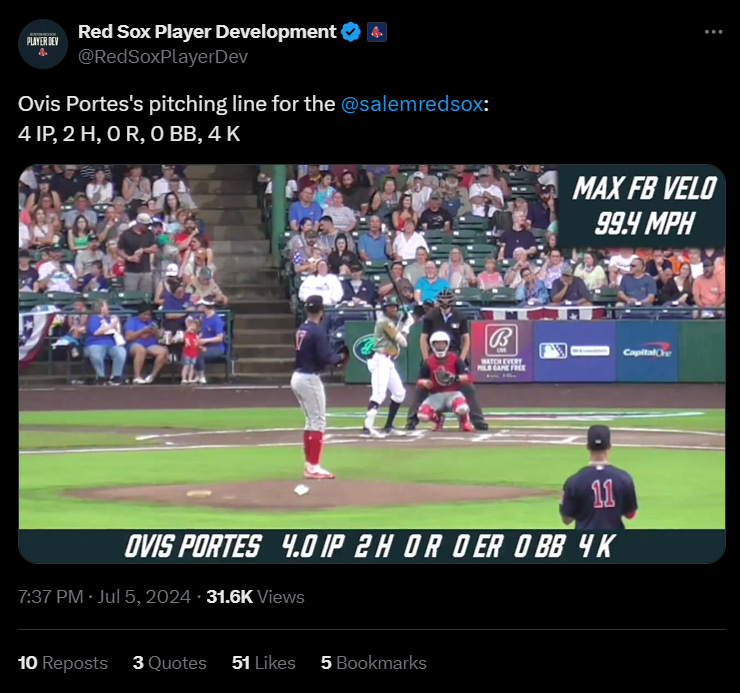
Task: Play the Ovis Portes pitching video
Action: point(372,363)
